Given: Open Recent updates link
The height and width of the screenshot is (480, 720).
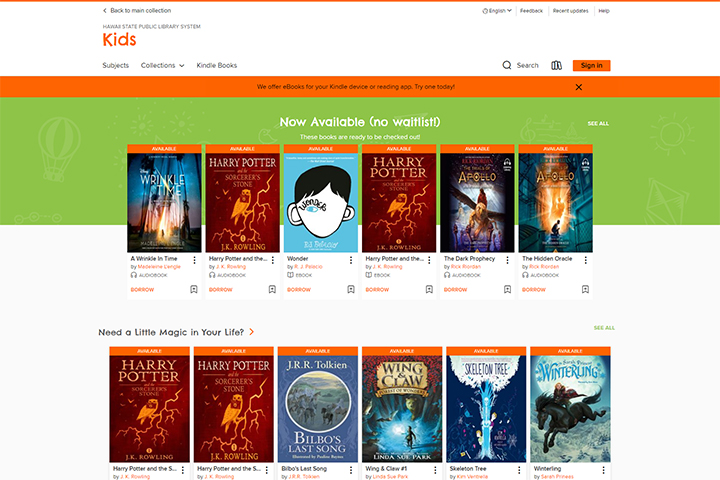Looking at the screenshot, I should (x=570, y=11).
